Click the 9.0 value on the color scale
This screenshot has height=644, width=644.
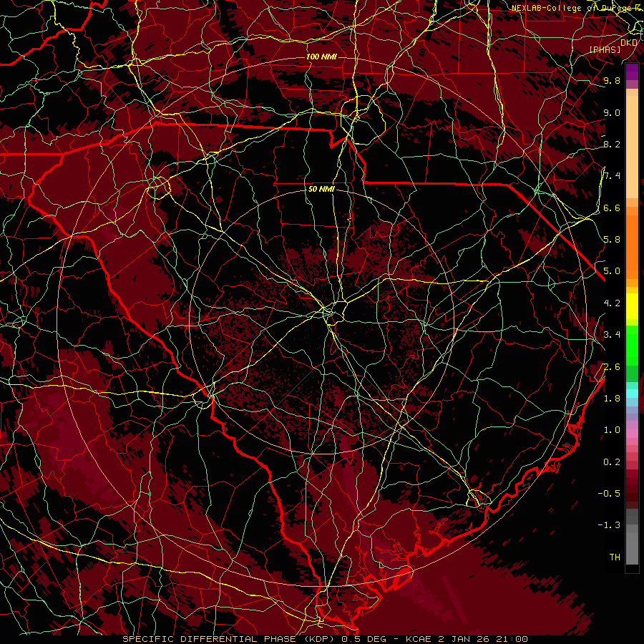coord(612,112)
